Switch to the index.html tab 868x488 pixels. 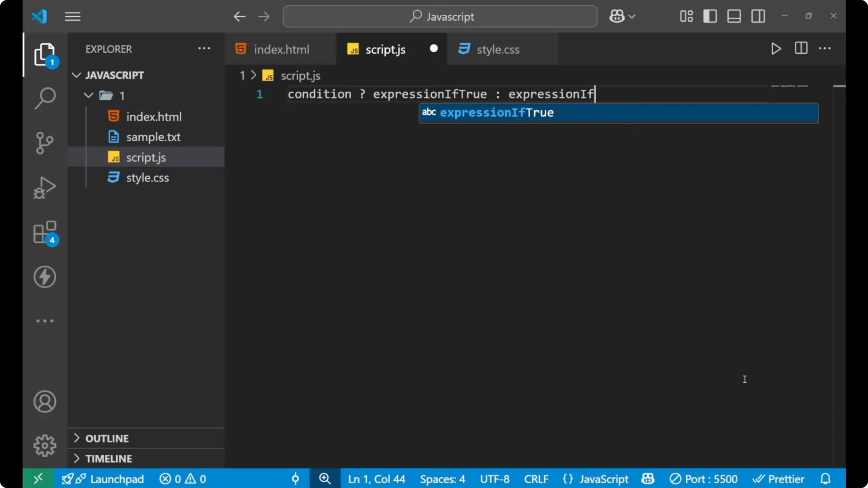pyautogui.click(x=280, y=49)
